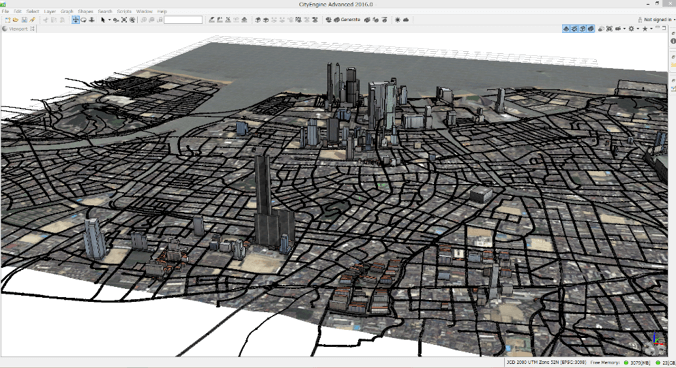Click the Cut scissors toolbar icon
Image resolution: width=676 pixels, height=368 pixels.
(45, 20)
